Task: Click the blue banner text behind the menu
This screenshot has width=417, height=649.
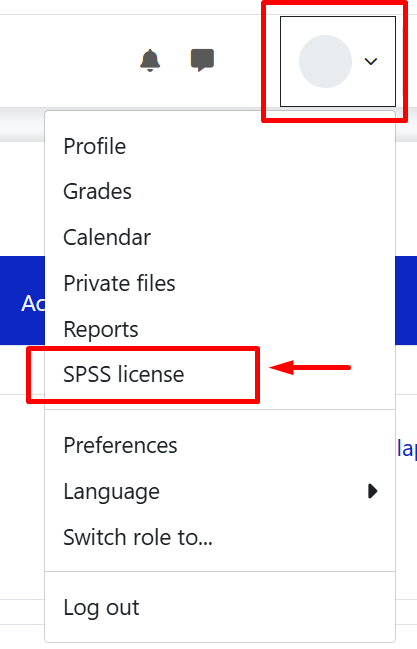Action: click(x=33, y=303)
